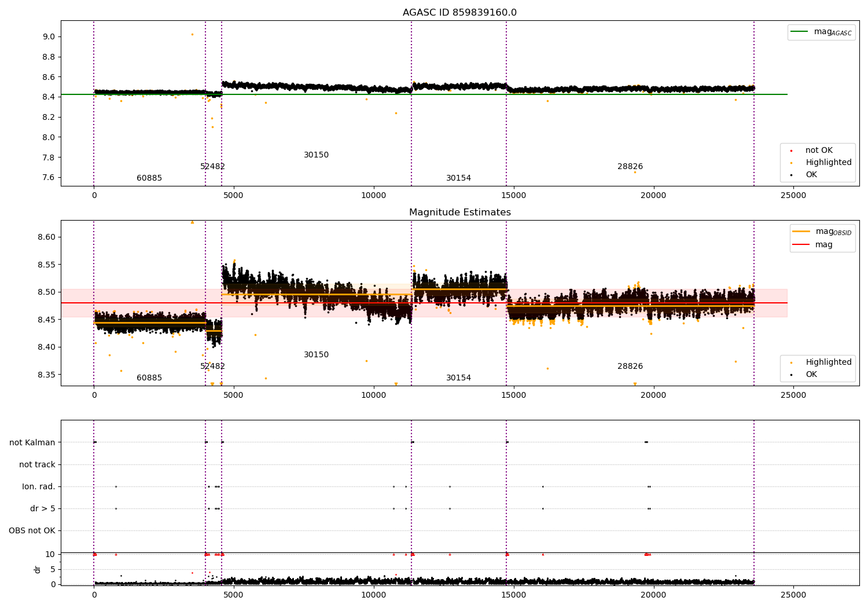Image resolution: width=868 pixels, height=608 pixels.
Task: Click the 8.45 y-axis tick in middle plot
Action: pos(46,320)
